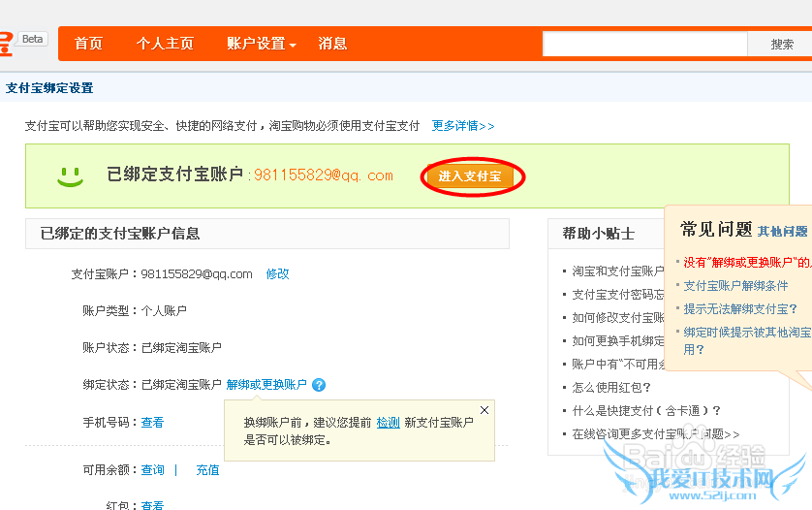Open the 怎么使用红包? help tip
This screenshot has width=812, height=510.
(611, 387)
